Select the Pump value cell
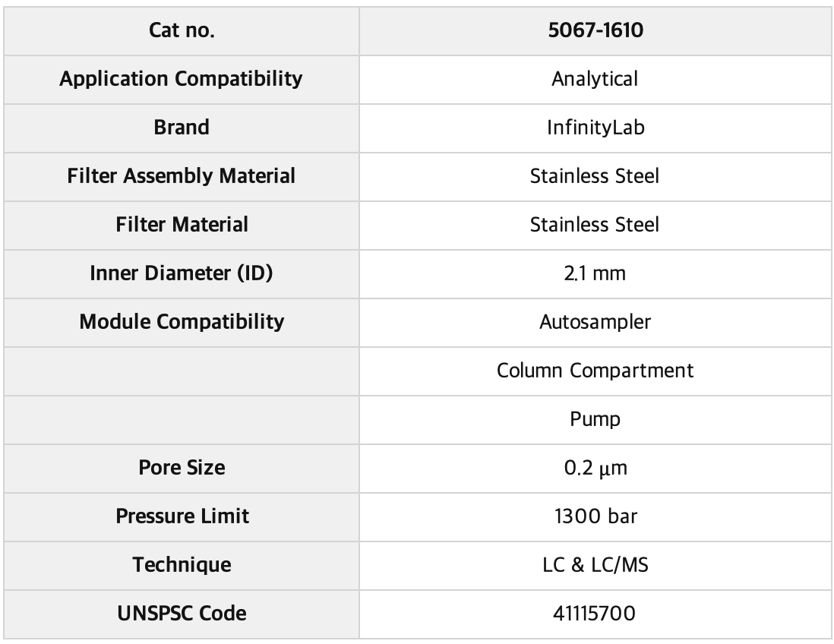Screen dimensions: 834x644 click(595, 419)
